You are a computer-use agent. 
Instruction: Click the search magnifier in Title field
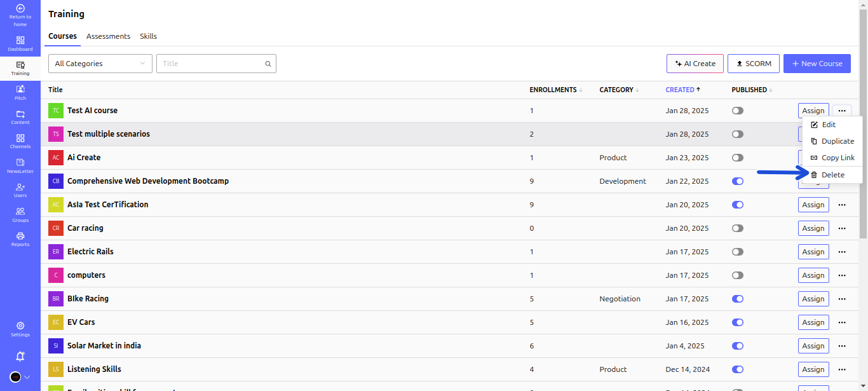click(x=268, y=64)
